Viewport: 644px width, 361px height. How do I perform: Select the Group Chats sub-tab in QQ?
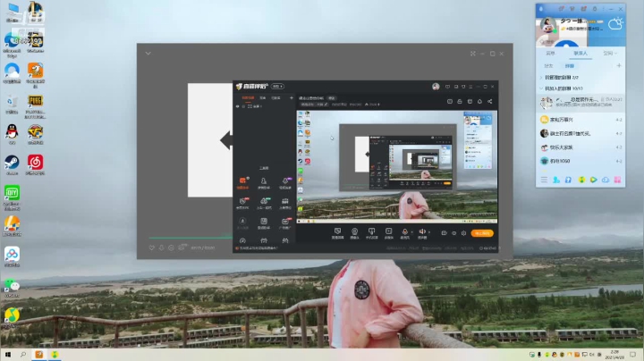[569, 65]
